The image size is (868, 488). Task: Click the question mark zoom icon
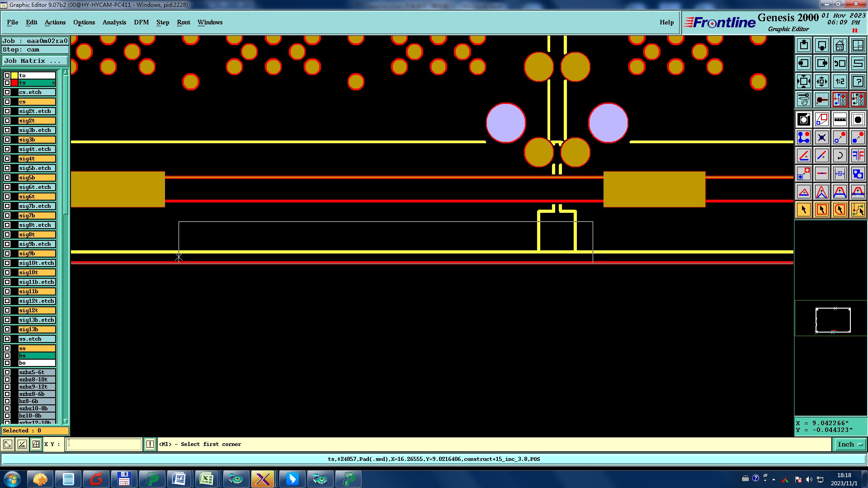(x=858, y=81)
